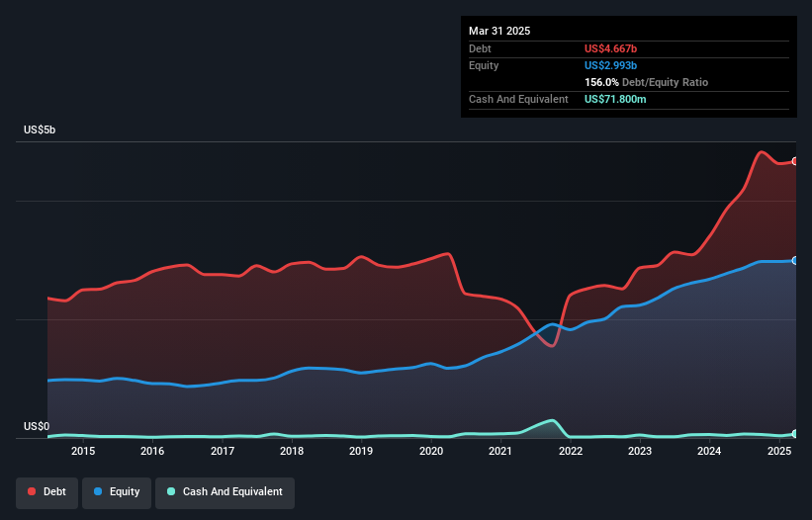Click the teal Cash And Equivalent legend dot

click(x=171, y=491)
